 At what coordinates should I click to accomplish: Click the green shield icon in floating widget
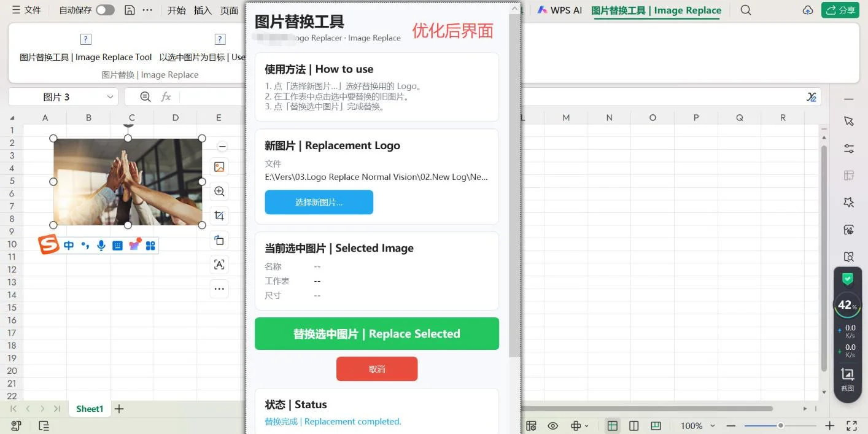click(x=848, y=279)
